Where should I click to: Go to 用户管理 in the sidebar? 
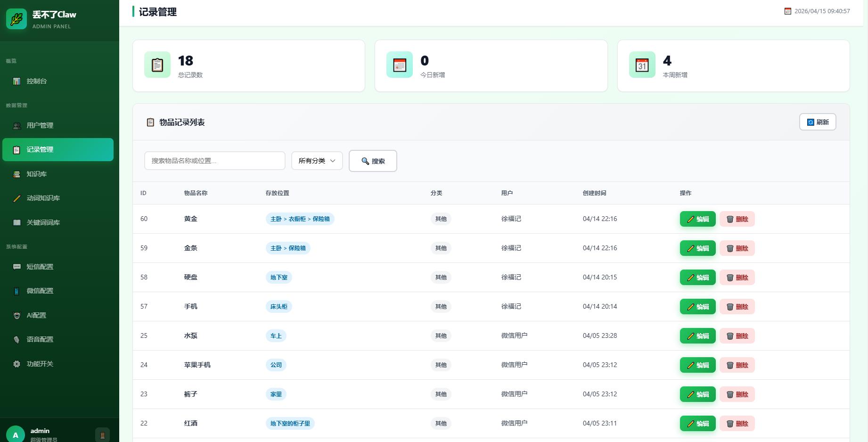(x=40, y=125)
